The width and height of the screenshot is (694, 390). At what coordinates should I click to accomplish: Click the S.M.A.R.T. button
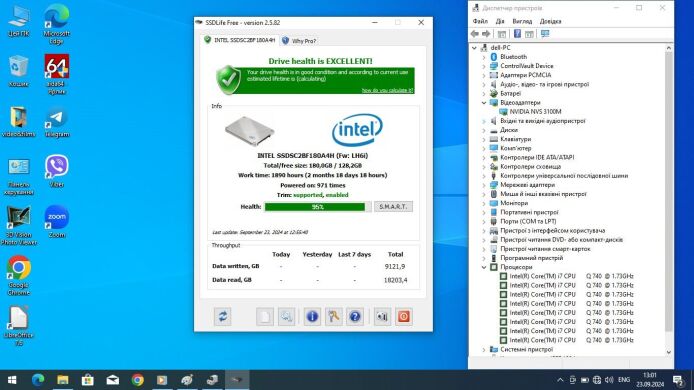[x=393, y=207]
